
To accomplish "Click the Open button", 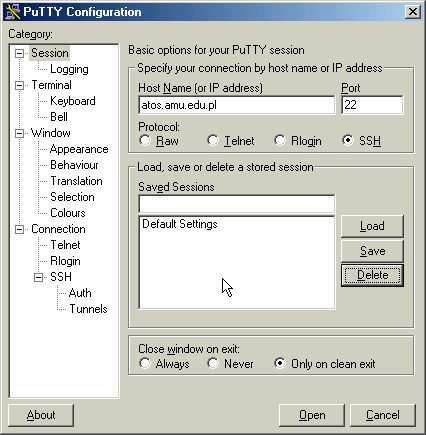I will click(x=312, y=415).
